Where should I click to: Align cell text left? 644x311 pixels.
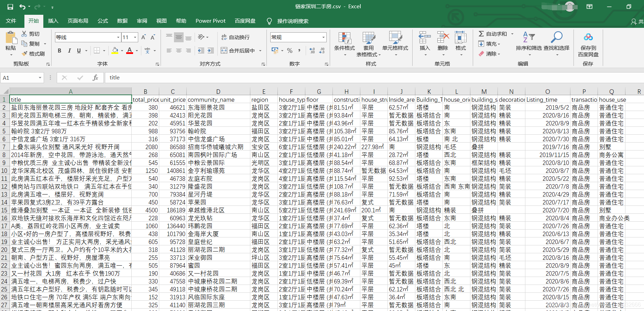(169, 51)
